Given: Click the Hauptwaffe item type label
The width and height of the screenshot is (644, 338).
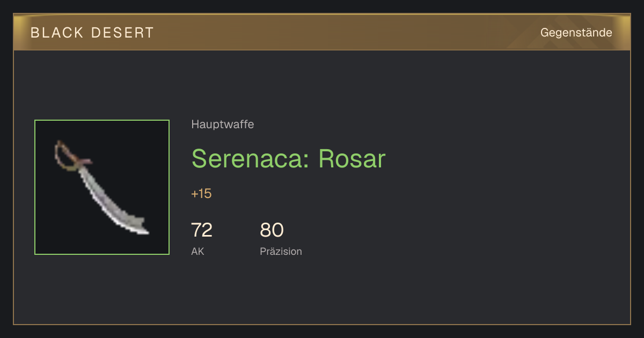Looking at the screenshot, I should click(x=222, y=124).
